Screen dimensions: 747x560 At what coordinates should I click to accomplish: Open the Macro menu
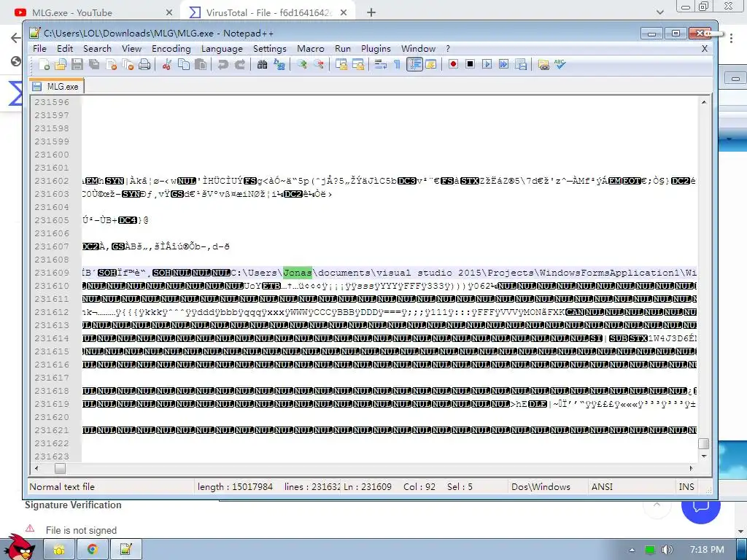click(311, 49)
